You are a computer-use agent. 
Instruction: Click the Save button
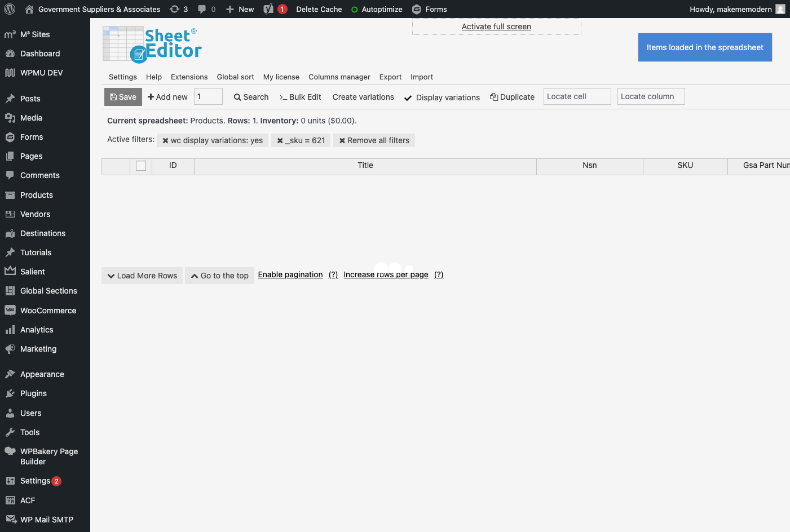[123, 97]
